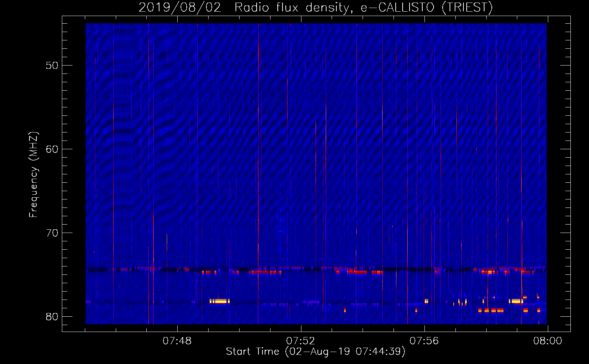Click the 'Frequency (MHZ)' axis label
This screenshot has height=364, width=589.
tap(33, 175)
